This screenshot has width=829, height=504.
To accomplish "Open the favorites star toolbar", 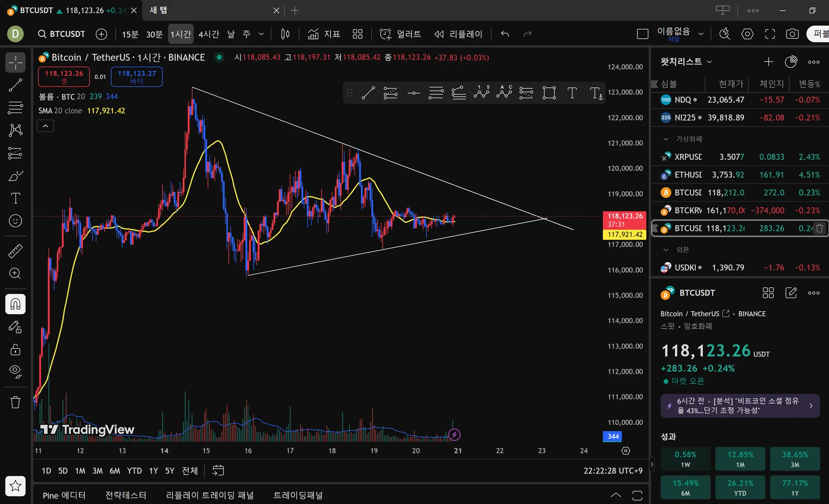I will 15,486.
